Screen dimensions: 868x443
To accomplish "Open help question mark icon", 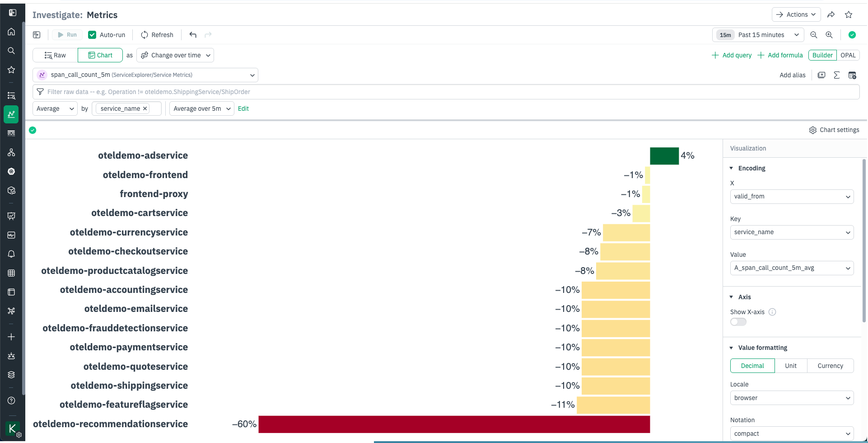I will click(11, 401).
